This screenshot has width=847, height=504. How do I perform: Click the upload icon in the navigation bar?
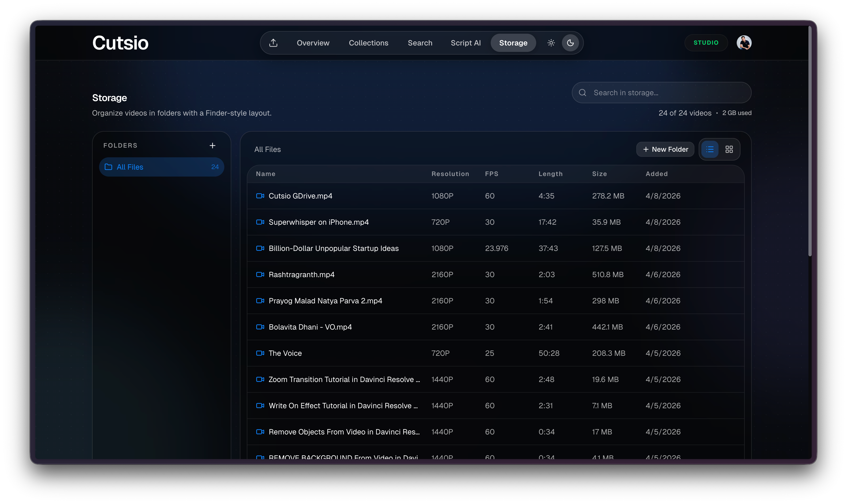coord(273,43)
